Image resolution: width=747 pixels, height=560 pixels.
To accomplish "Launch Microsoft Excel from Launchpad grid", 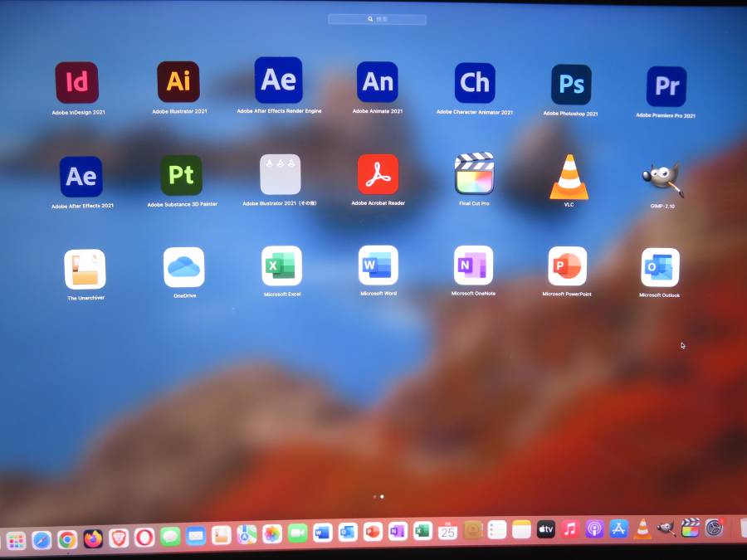I will pyautogui.click(x=281, y=265).
